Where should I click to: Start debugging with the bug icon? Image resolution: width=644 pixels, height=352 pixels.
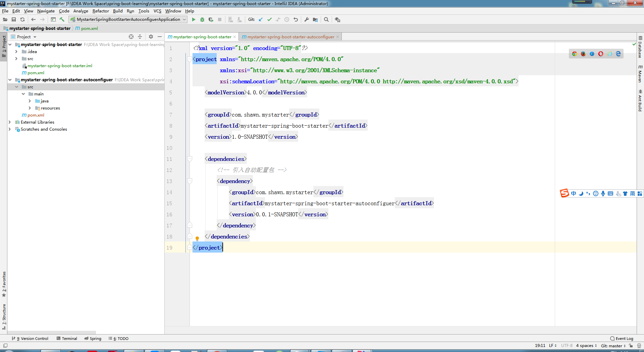202,19
